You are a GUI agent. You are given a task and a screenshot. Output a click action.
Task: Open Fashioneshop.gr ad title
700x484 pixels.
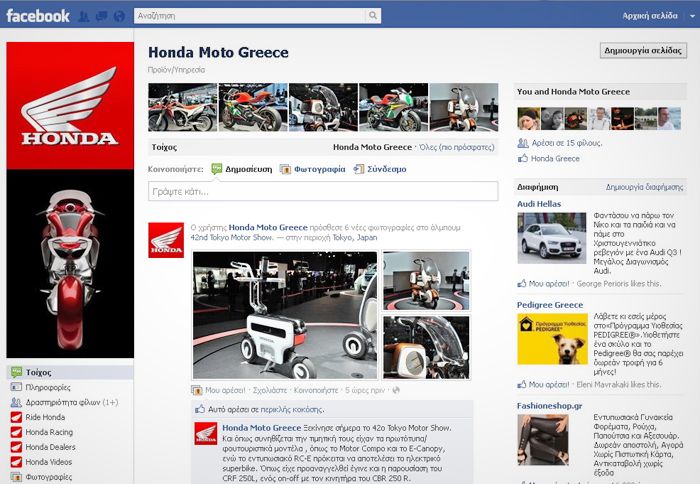(550, 406)
